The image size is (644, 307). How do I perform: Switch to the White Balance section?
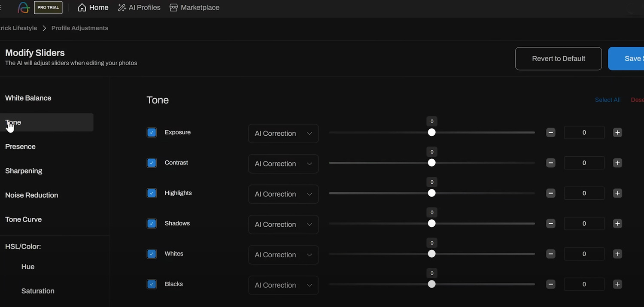tap(28, 98)
